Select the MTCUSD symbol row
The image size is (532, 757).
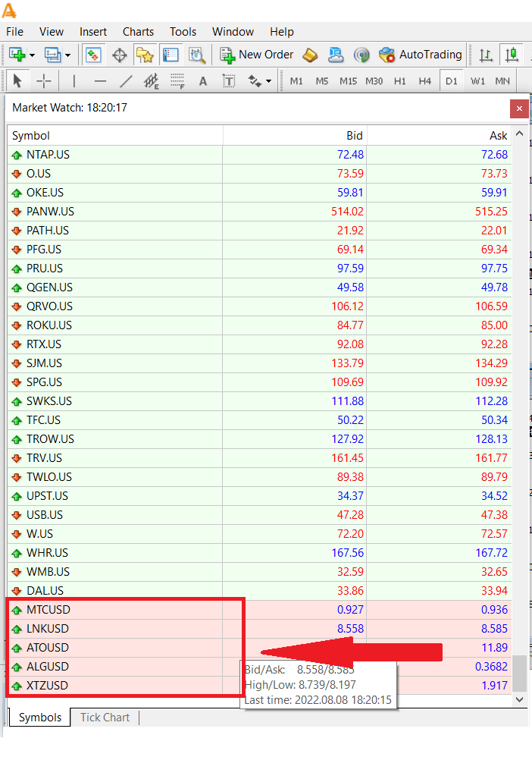pos(259,610)
